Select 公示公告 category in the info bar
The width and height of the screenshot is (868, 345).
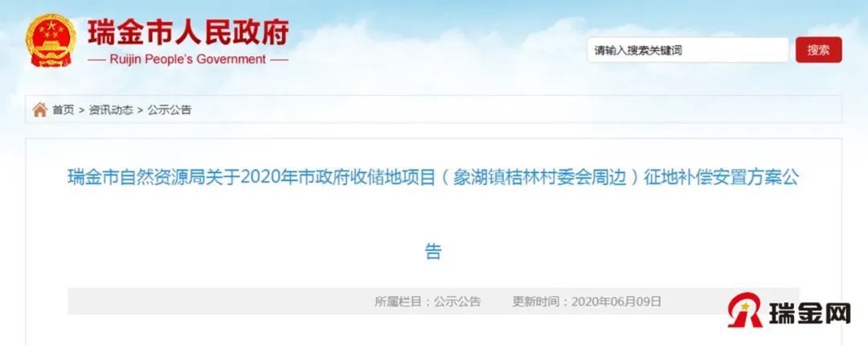coord(457,302)
